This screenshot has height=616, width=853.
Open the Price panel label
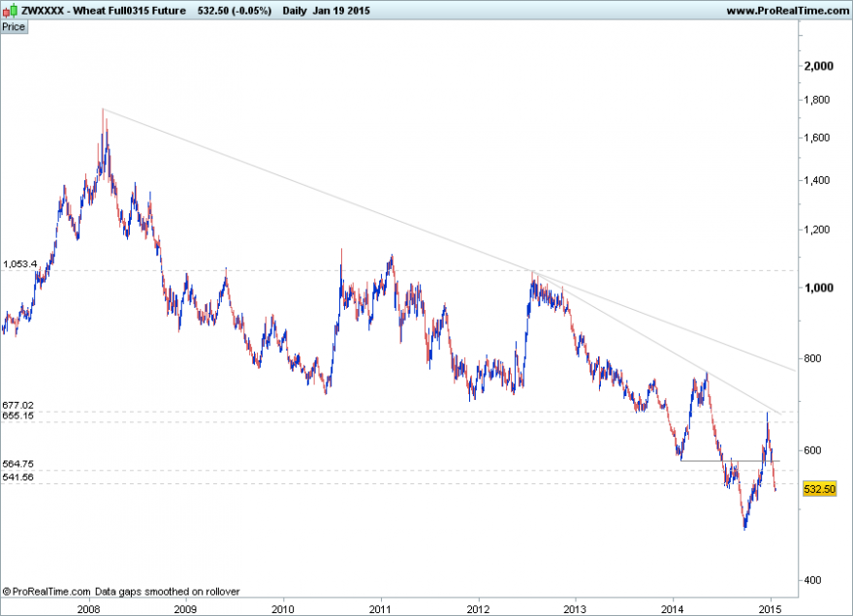coord(14,27)
